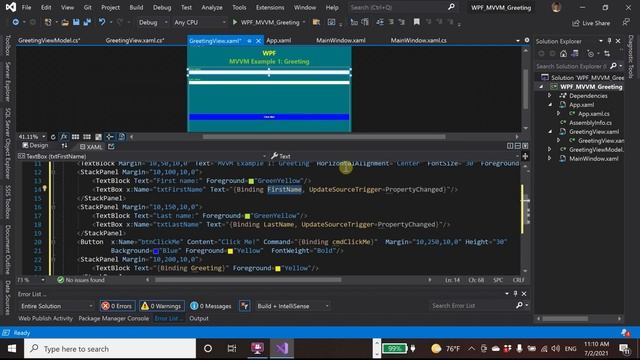Click the GreenYellow swatch on line 13
The width and height of the screenshot is (640, 360).
[x=251, y=181]
